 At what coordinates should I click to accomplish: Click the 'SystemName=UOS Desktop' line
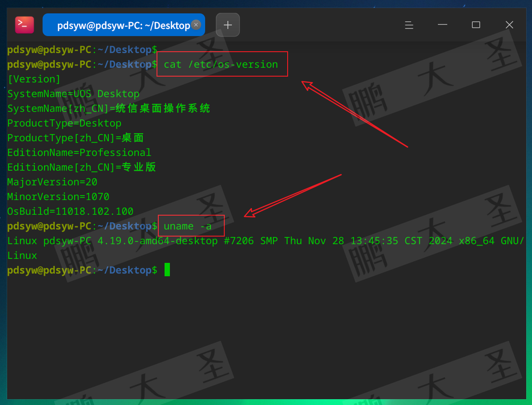[73, 94]
